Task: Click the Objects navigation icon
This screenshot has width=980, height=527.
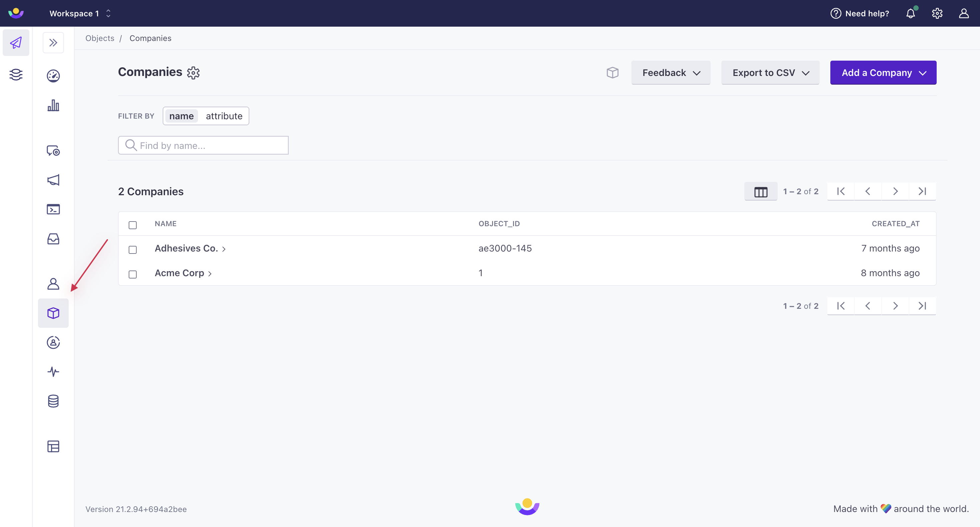Action: coord(53,313)
